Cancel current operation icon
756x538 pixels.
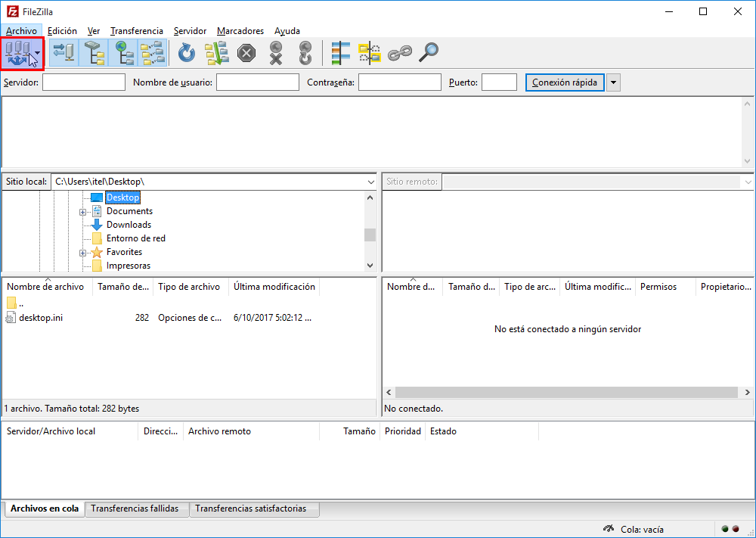pos(246,53)
